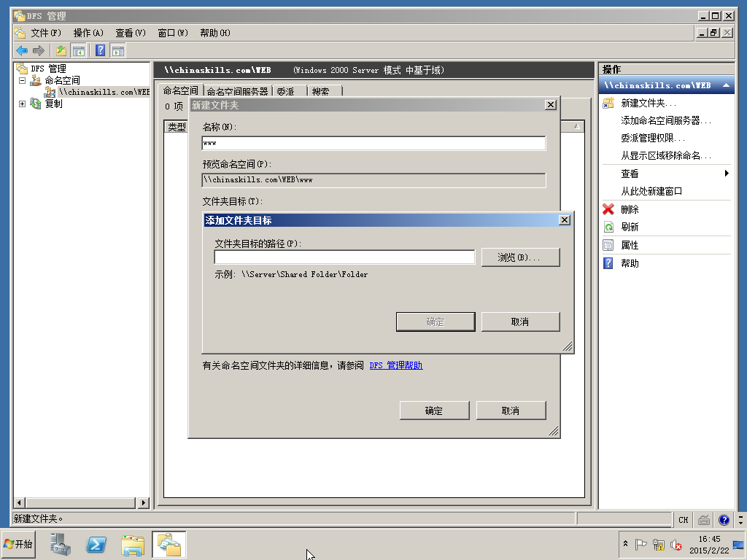Click the blue Help toolbar icon
This screenshot has height=560, width=747.
tap(100, 50)
